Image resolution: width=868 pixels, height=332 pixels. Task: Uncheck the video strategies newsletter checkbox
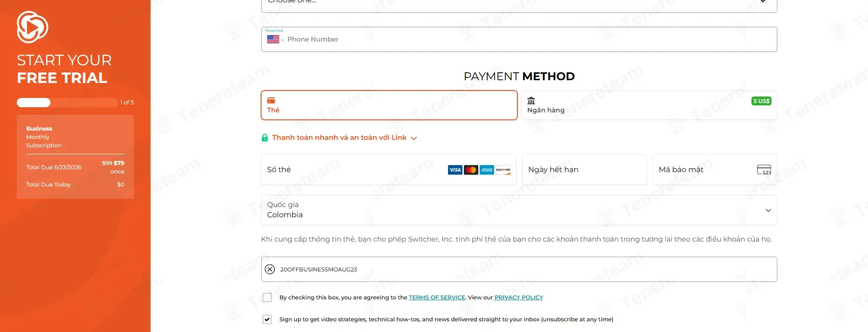[x=267, y=319]
